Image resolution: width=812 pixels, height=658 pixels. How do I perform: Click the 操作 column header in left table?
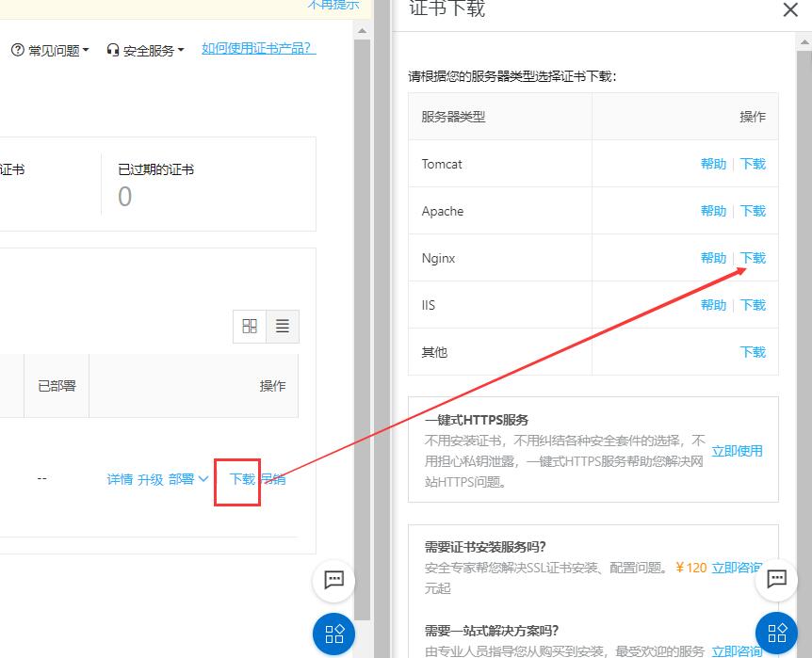272,386
